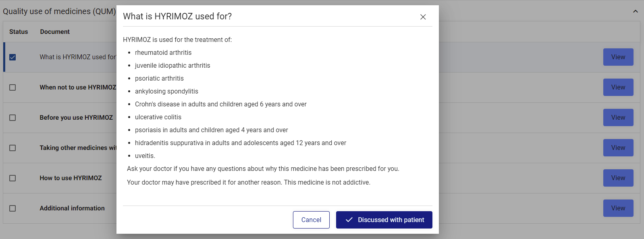Viewport: 644px width, 239px height.
Task: Click the What is HYRIMOZ used for row text
Action: (78, 57)
